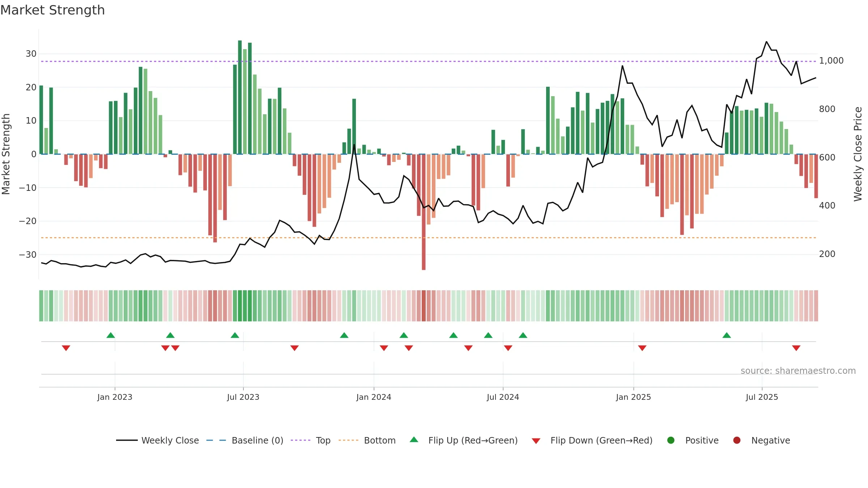Screen dimensions: 868x488
Task: Click the Baseline (0) legend label
Action: [x=258, y=440]
